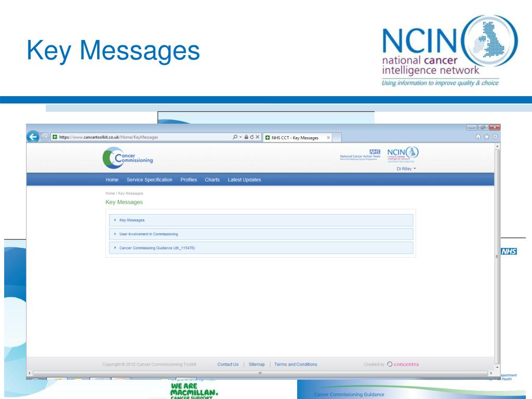Open the Di Riley user dropdown
Image resolution: width=532 pixels, height=399 pixels.
click(406, 169)
